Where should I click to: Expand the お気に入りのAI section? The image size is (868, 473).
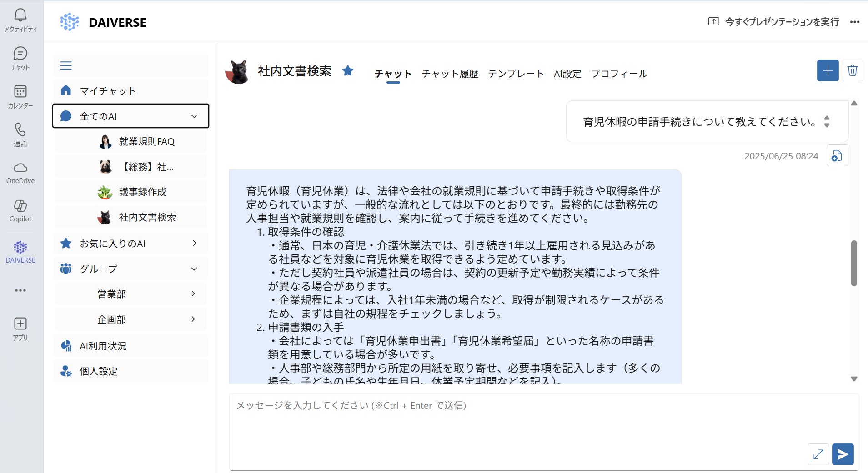tap(194, 244)
